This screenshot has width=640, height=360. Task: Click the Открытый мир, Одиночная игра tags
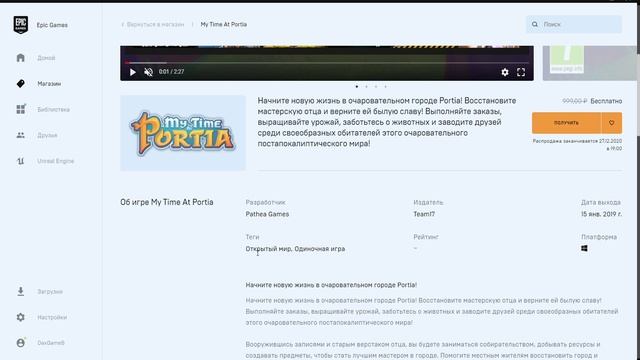click(295, 249)
